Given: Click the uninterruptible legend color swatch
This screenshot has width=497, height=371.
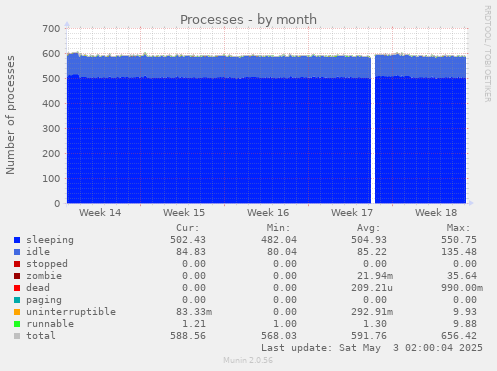Looking at the screenshot, I should pyautogui.click(x=17, y=312).
